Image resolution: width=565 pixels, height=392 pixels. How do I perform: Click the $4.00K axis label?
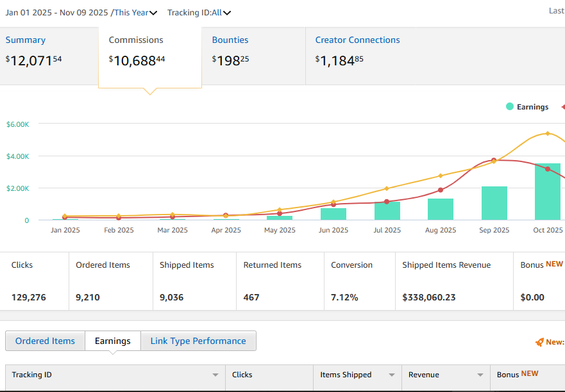(x=18, y=156)
